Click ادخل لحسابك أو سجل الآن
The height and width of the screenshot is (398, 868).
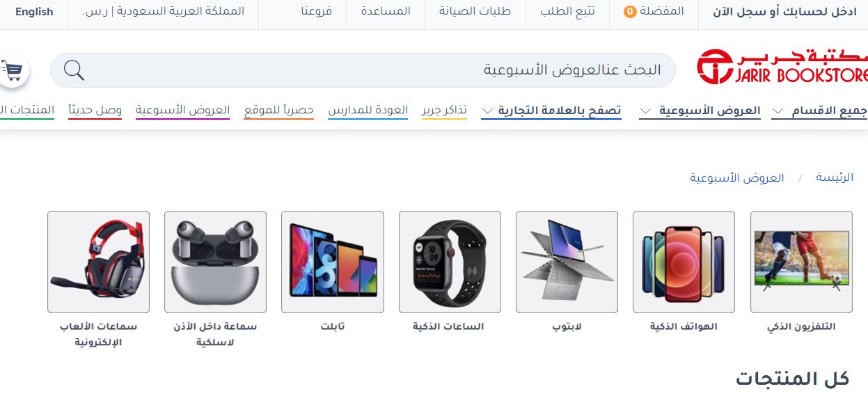(x=786, y=12)
